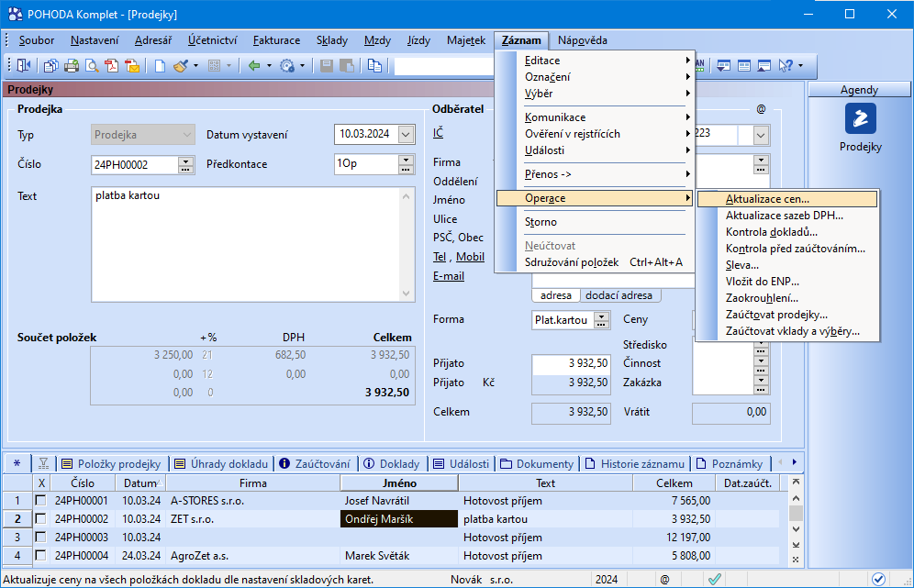
Task: Open the Soubor menu
Action: click(x=37, y=40)
